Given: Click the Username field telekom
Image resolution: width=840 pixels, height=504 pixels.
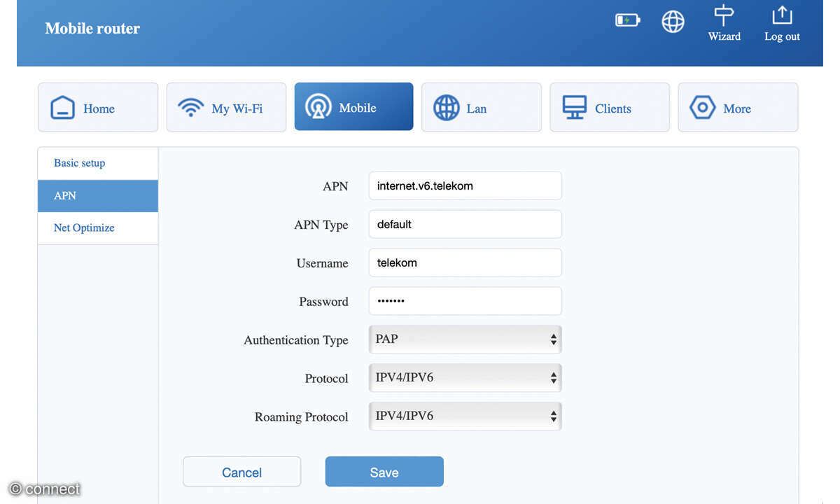Looking at the screenshot, I should [465, 262].
